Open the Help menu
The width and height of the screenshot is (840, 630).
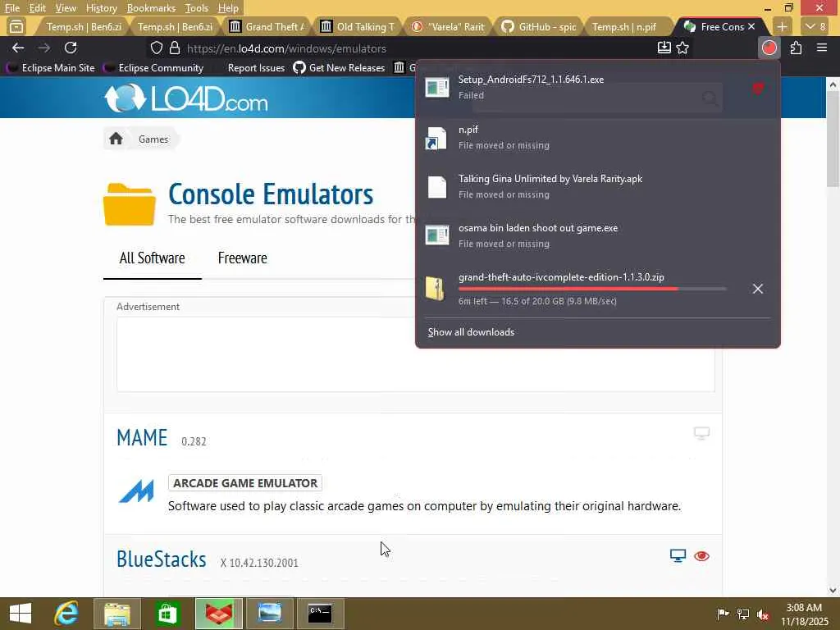[228, 8]
